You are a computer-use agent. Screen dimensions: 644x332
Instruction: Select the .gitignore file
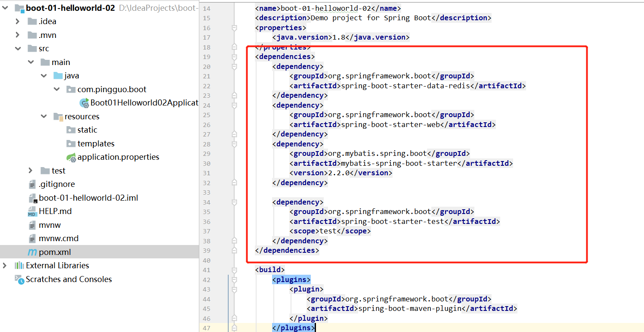(x=57, y=184)
